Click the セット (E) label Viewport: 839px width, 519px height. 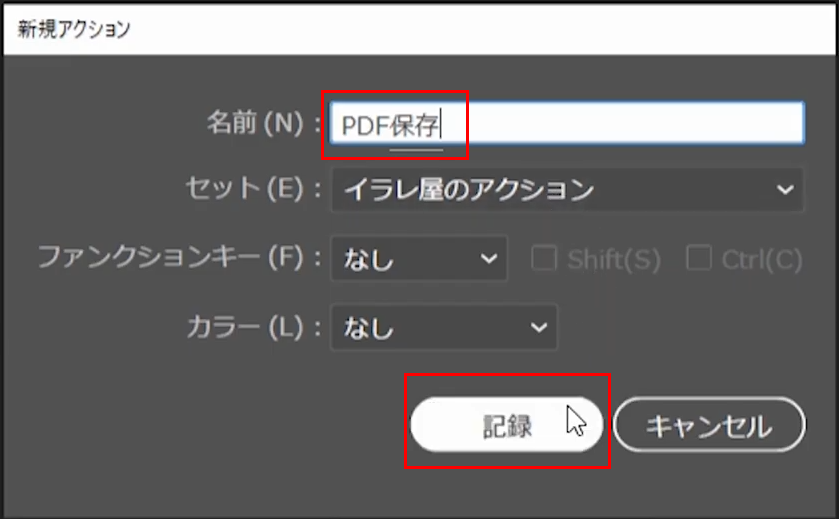pos(244,189)
